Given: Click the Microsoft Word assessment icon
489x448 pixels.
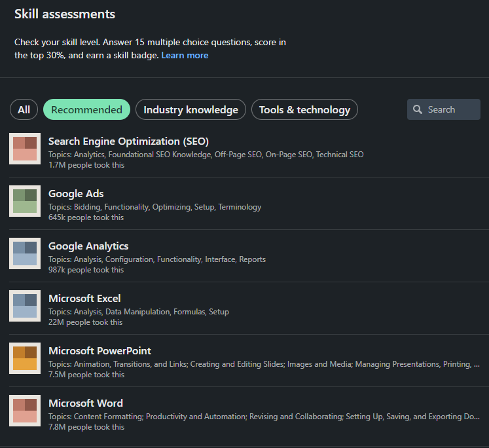Looking at the screenshot, I should pos(25,411).
